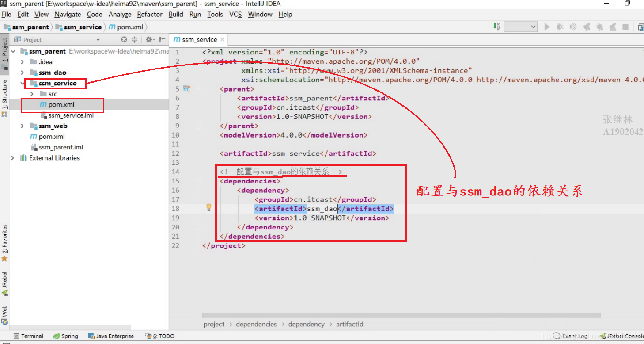Click the Make Project build icon
This screenshot has width=644, height=344.
(x=496, y=27)
